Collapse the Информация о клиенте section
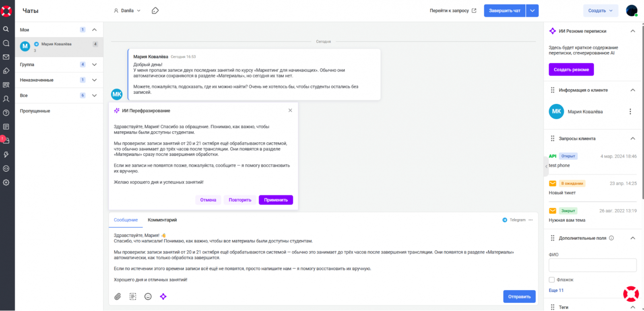 (x=633, y=90)
